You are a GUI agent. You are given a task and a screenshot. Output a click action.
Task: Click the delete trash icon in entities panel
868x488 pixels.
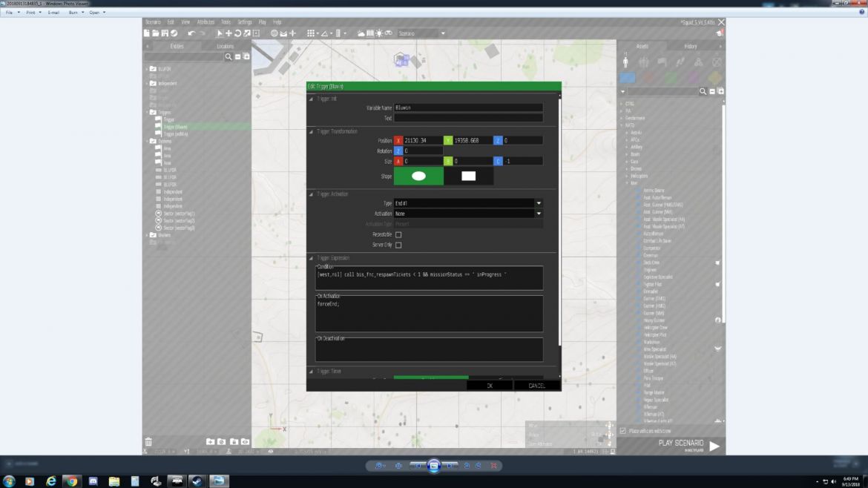point(148,442)
